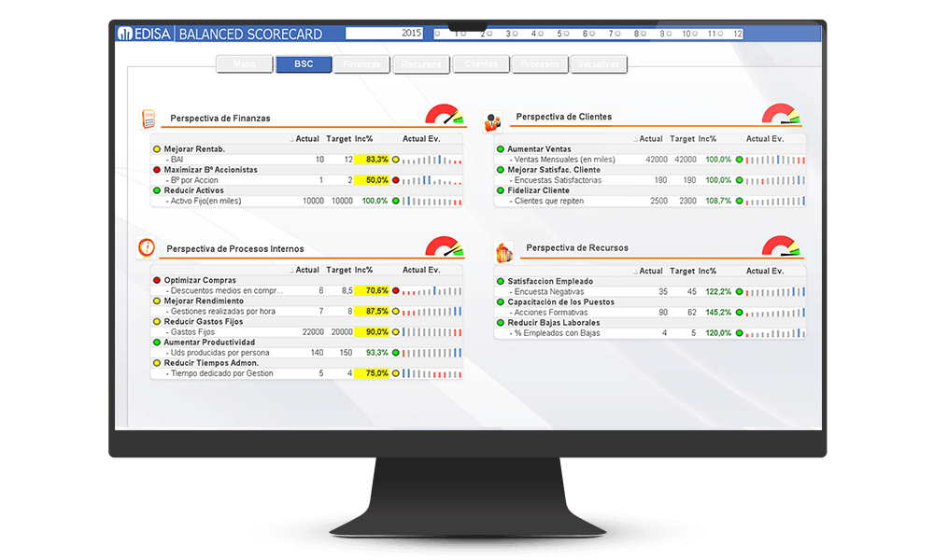Image resolution: width=934 pixels, height=560 pixels.
Task: Click the Clientes perspective people icon
Action: click(x=492, y=120)
